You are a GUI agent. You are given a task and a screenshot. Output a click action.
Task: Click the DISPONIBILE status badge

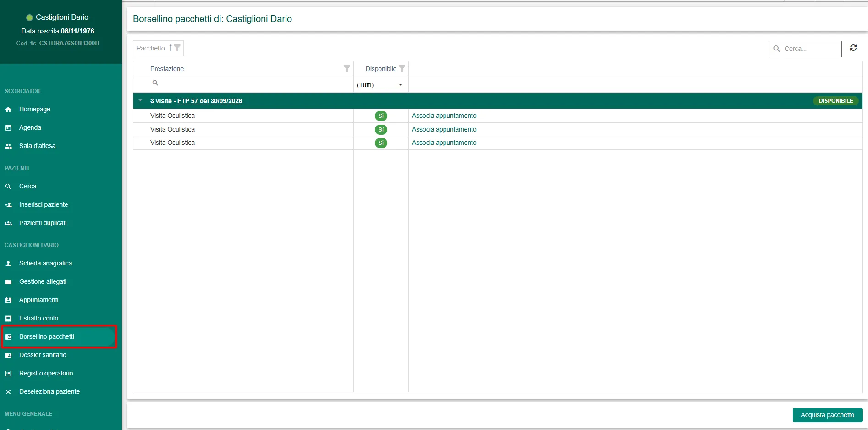point(835,101)
